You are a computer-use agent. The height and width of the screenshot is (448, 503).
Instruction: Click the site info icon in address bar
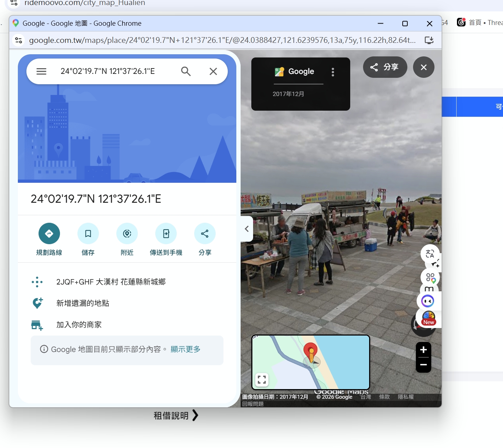click(x=19, y=40)
